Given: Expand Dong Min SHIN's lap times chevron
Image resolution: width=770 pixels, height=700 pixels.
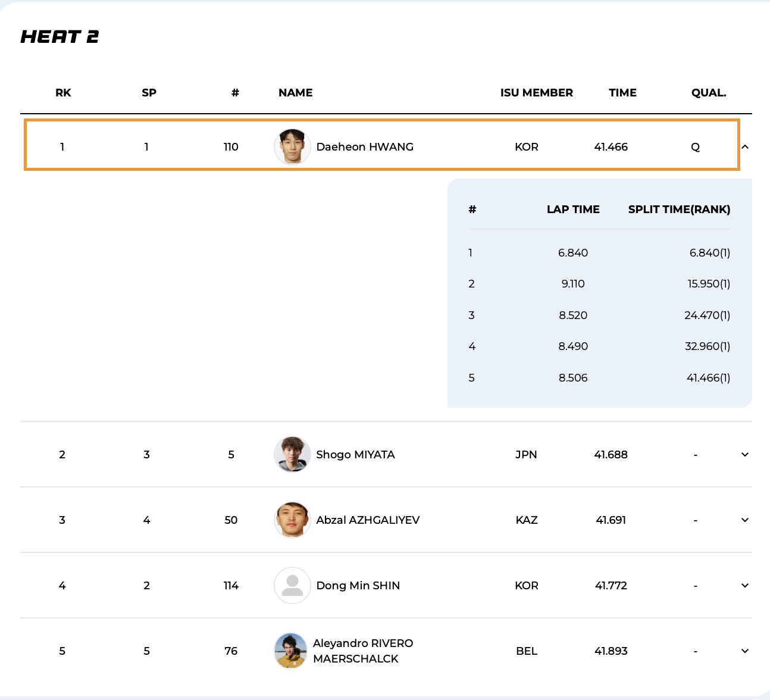Looking at the screenshot, I should [745, 586].
